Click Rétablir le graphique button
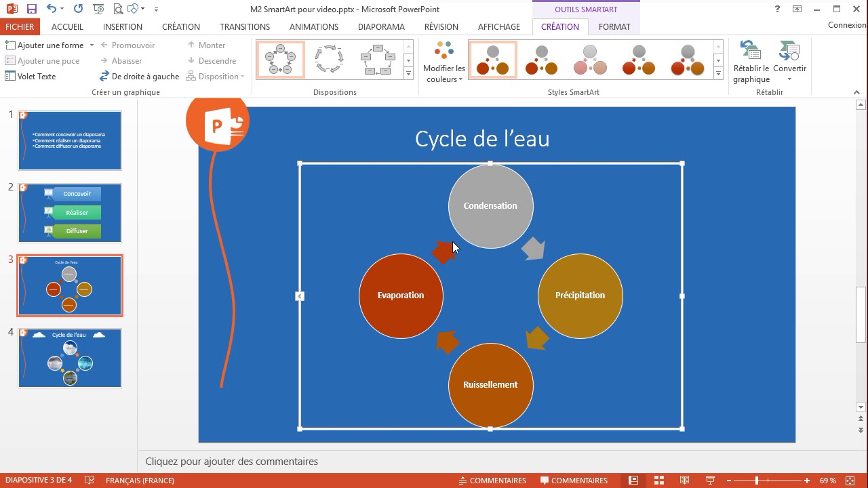868x488 pixels. point(751,62)
